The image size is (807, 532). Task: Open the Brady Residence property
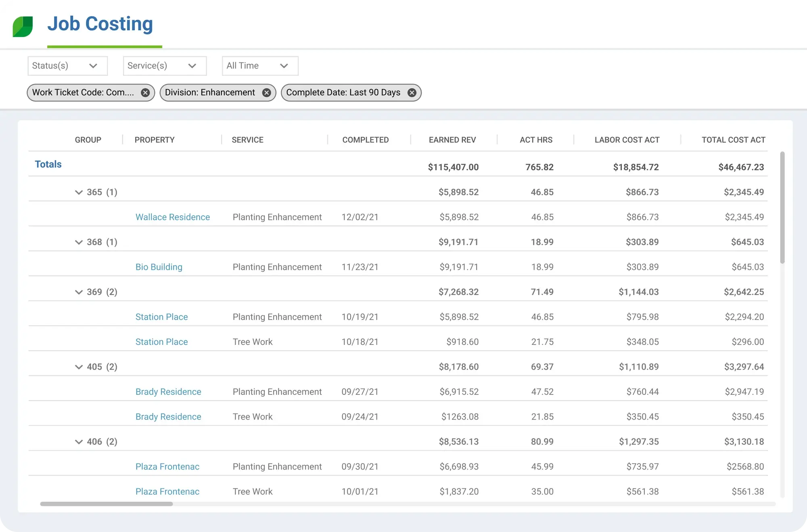click(168, 392)
